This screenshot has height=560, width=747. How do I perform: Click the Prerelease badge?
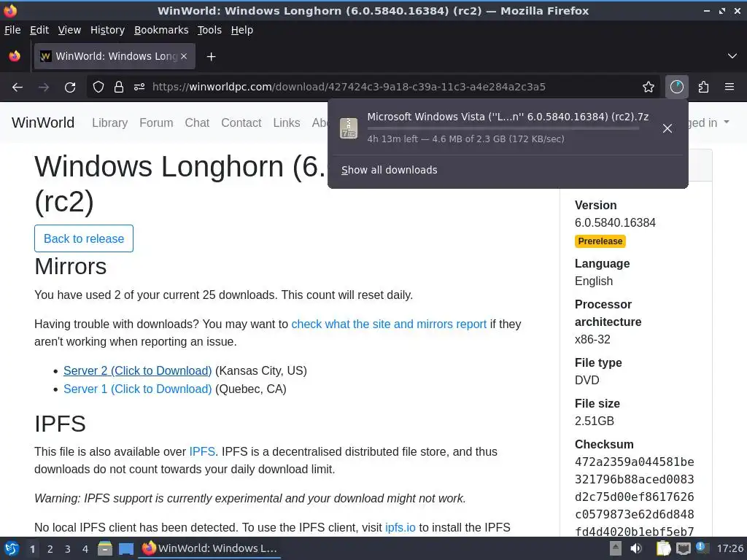[x=600, y=241]
